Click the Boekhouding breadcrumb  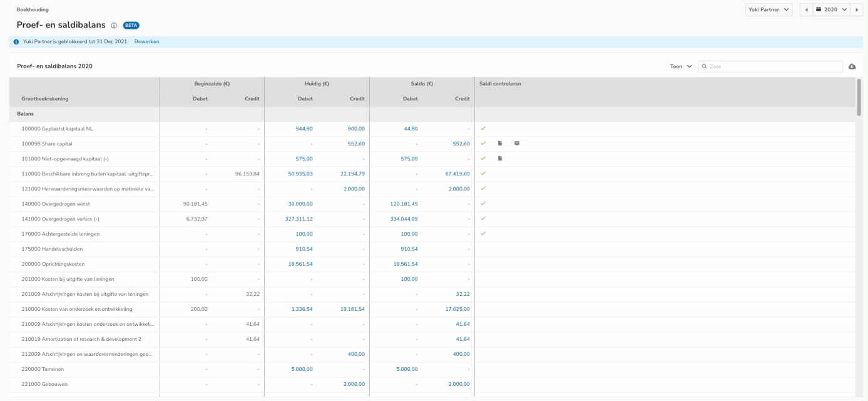[33, 9]
